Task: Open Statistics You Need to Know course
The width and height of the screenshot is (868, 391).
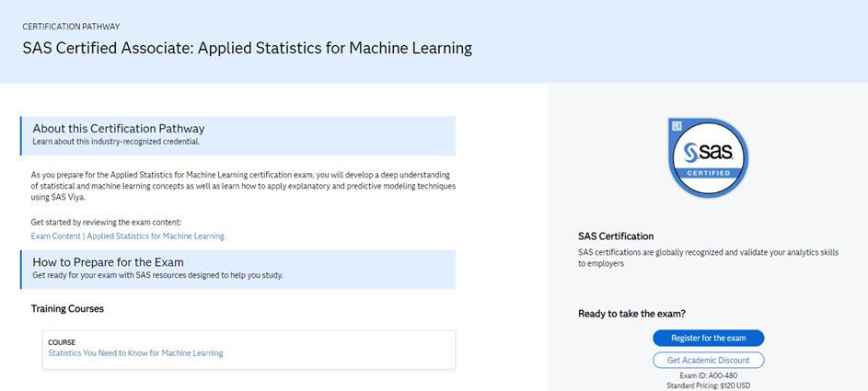Action: 135,353
